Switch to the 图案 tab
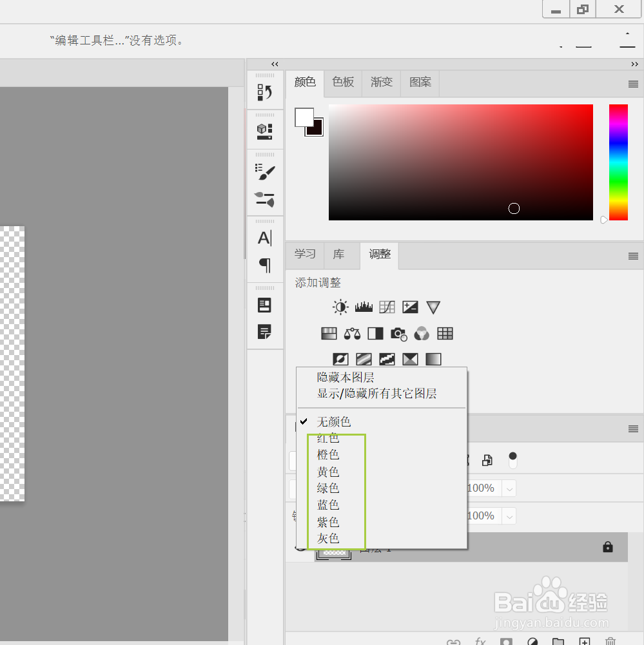 [420, 82]
